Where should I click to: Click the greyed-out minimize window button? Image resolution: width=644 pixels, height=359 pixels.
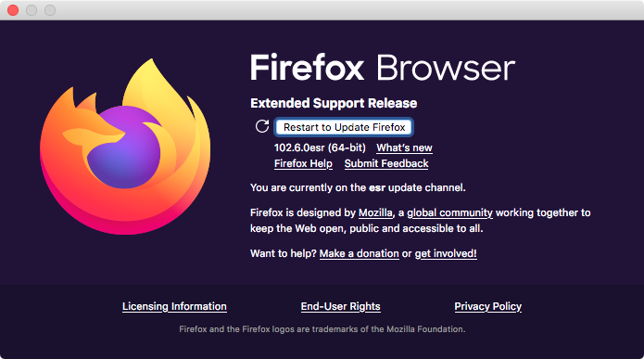(x=32, y=10)
